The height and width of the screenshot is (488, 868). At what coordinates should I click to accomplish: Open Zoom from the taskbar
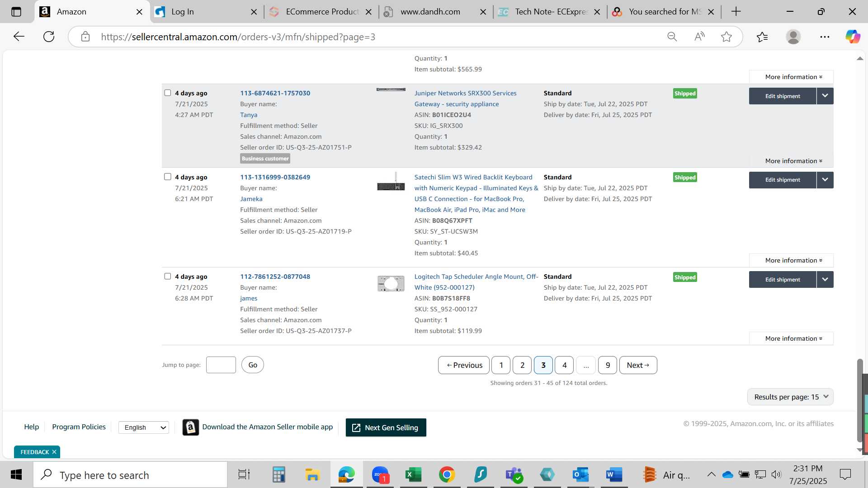click(380, 475)
